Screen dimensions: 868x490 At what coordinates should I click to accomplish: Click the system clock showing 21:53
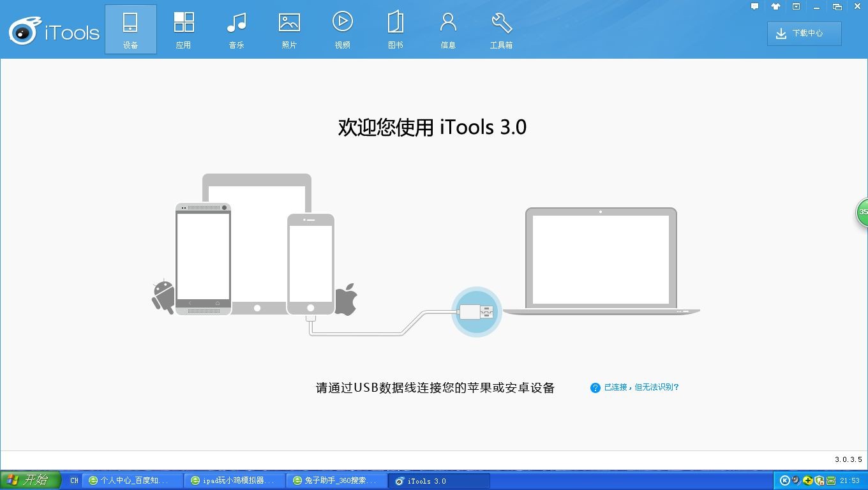[849, 480]
